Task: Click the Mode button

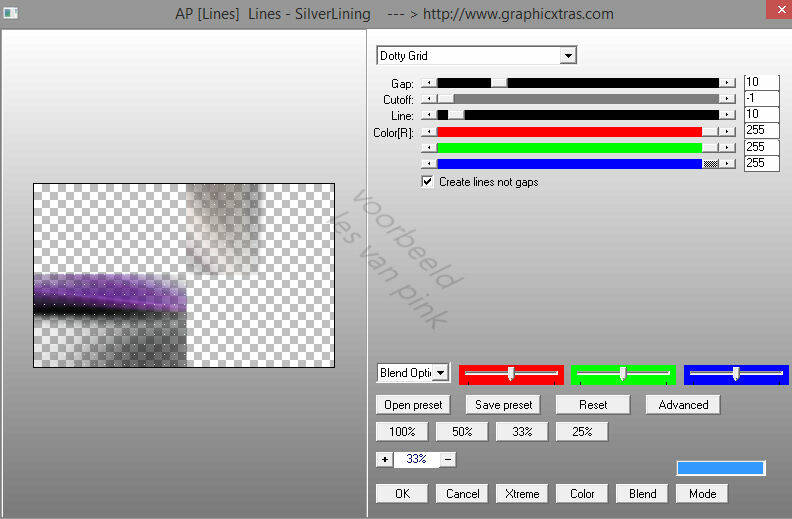Action: [702, 494]
